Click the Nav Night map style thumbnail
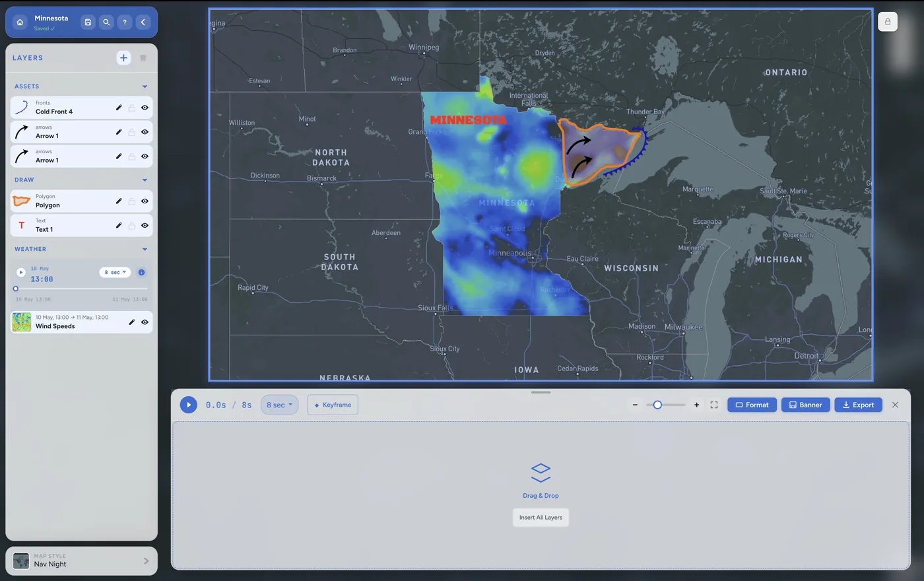The width and height of the screenshot is (924, 581). pyautogui.click(x=21, y=561)
